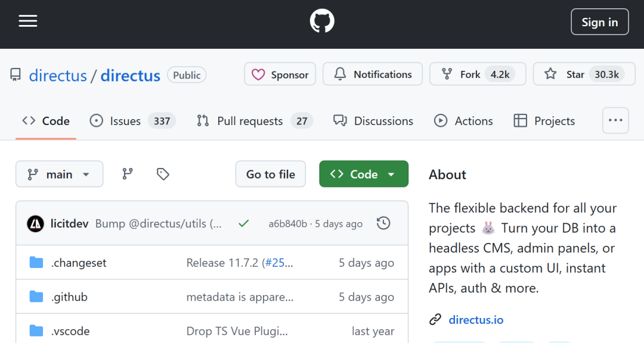Click the GitHub logo

(322, 21)
